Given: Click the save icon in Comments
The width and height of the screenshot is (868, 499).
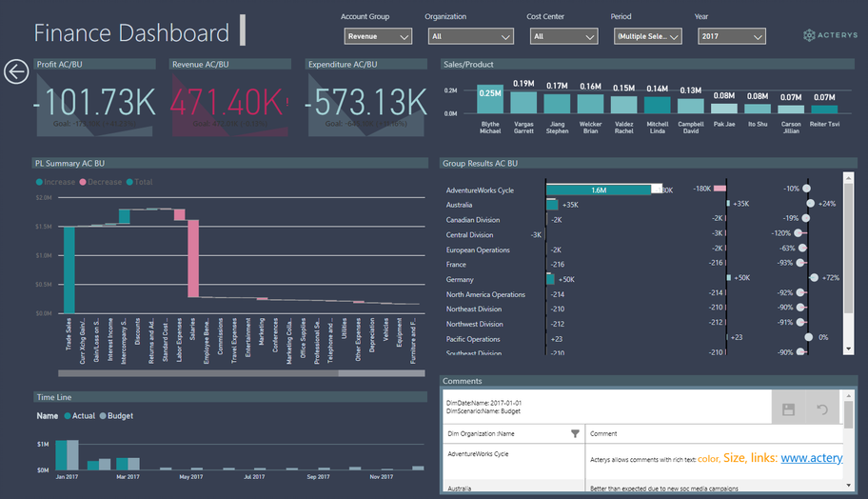Looking at the screenshot, I should point(788,409).
